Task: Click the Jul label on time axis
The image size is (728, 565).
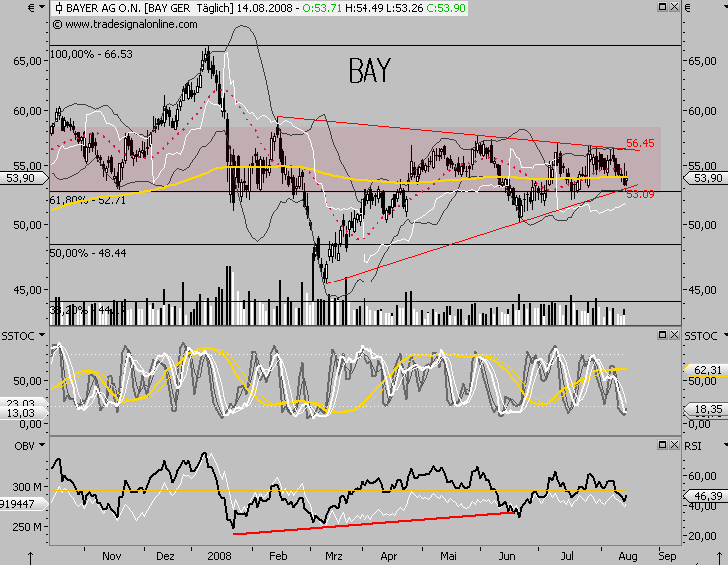Action: tap(567, 556)
